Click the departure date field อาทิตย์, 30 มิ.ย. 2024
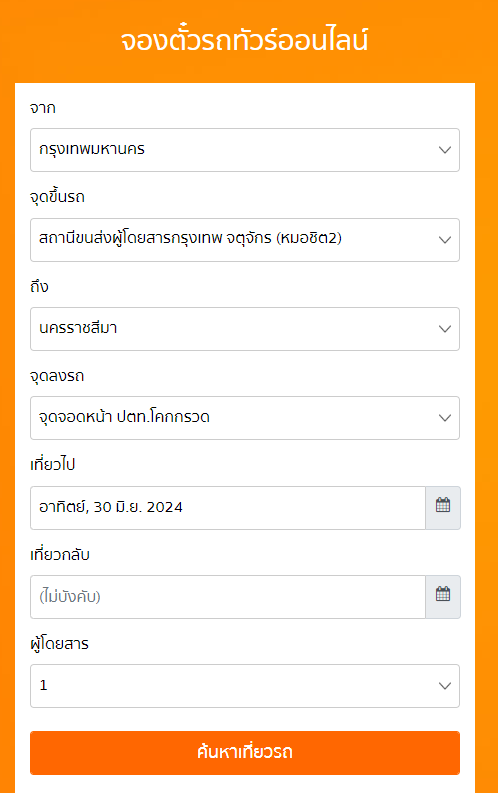Viewport: 498px width, 793px height. 228,508
